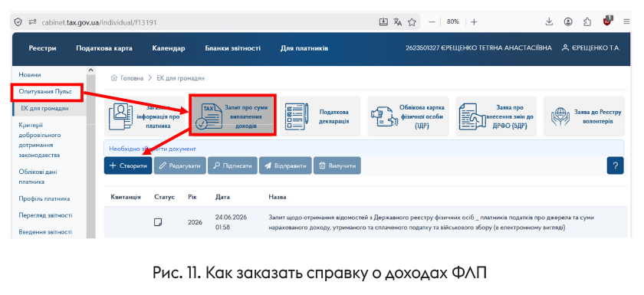Open the Податкова декларація card
644x295 pixels.
[x=320, y=116]
